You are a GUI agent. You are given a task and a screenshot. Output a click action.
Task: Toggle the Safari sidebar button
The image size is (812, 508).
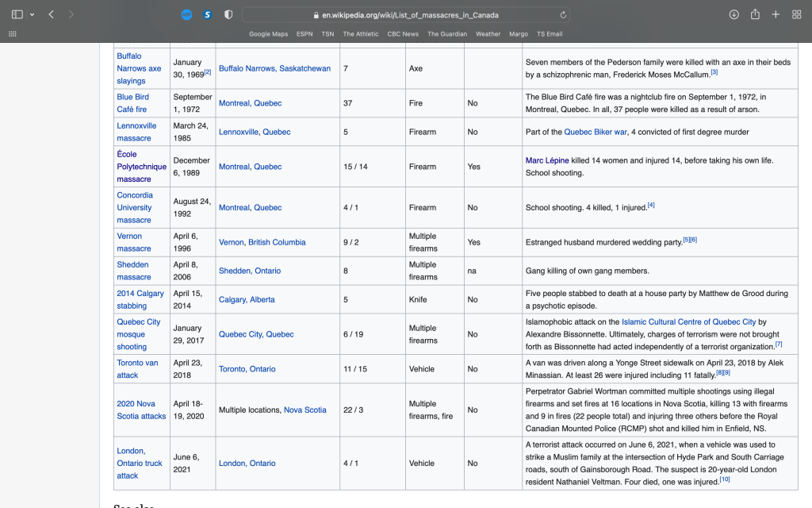17,14
